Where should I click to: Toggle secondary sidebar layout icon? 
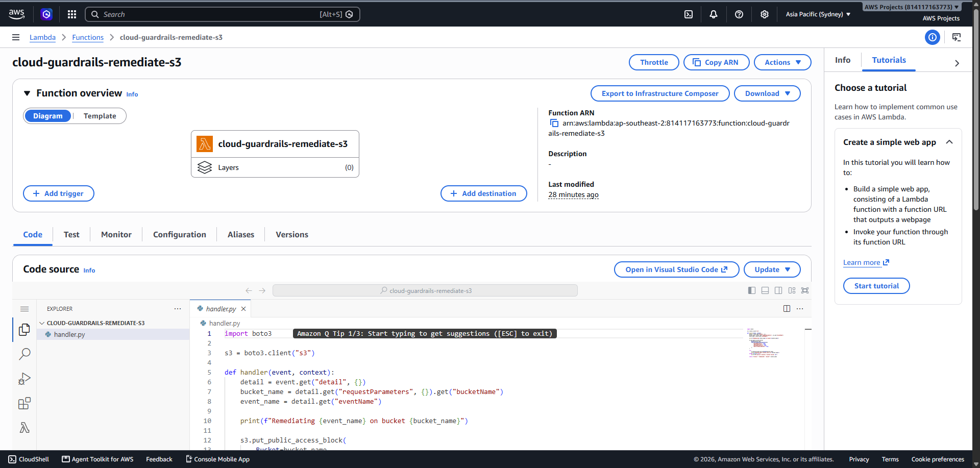[778, 290]
